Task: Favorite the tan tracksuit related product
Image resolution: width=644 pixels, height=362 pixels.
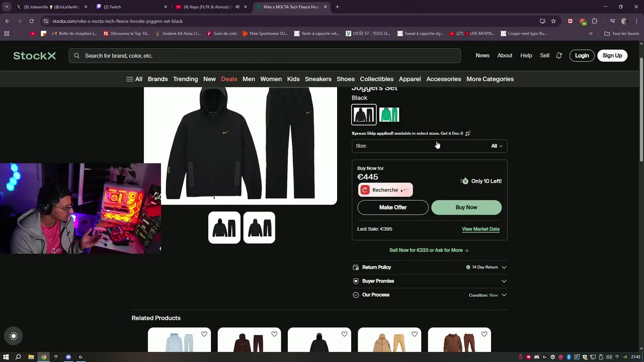Action: tap(414, 334)
